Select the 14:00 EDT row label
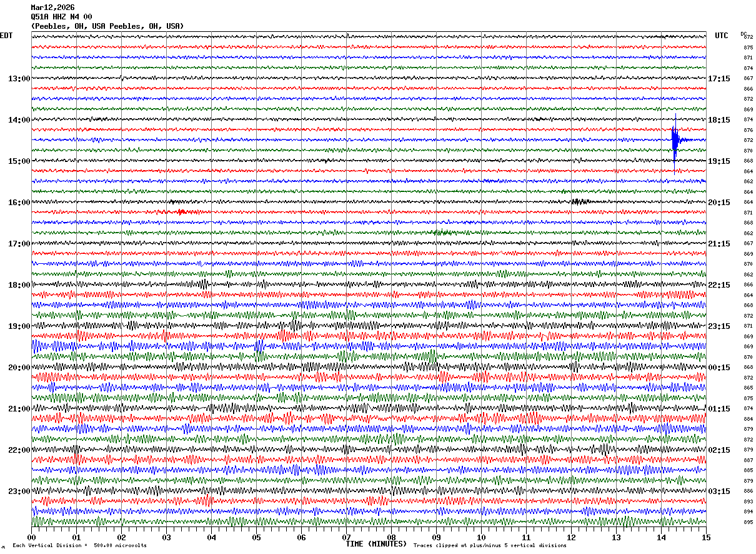756x554 pixels. coord(19,120)
